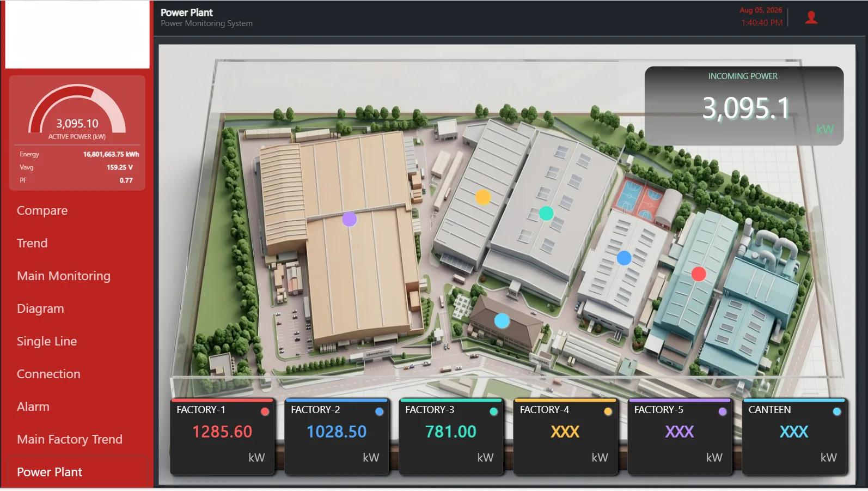Click the Aug 05, 2026 date
This screenshot has width=868, height=491.
(761, 10)
